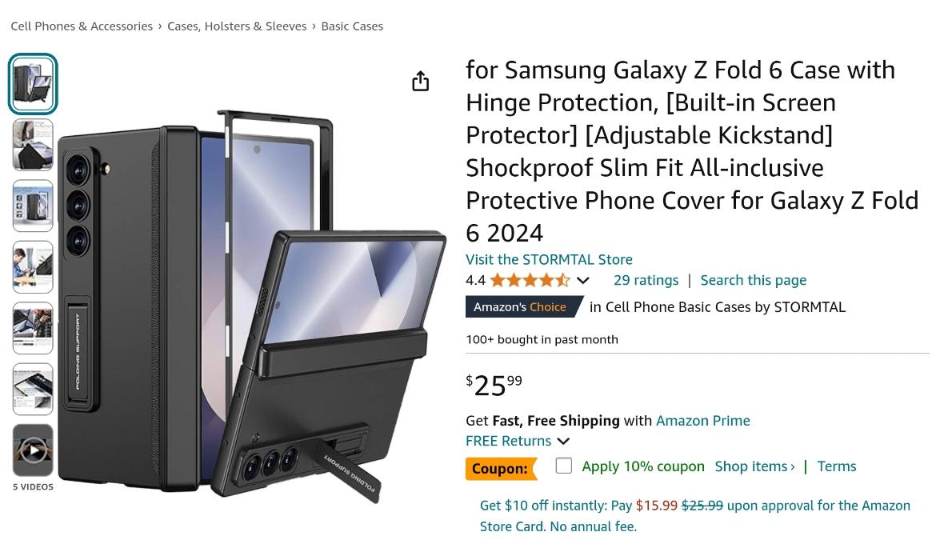Image resolution: width=952 pixels, height=560 pixels.
Task: Click Shop items coupon link
Action: [x=754, y=466]
